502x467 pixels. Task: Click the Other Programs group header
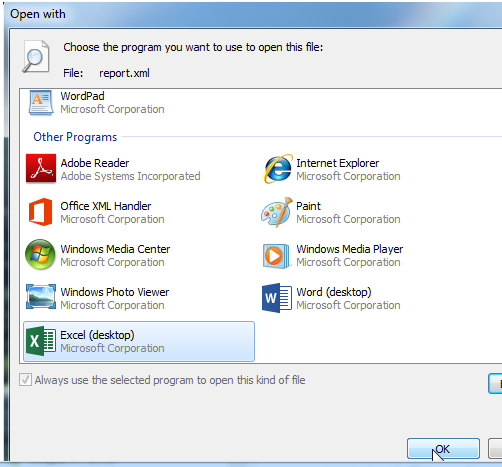pyautogui.click(x=75, y=137)
